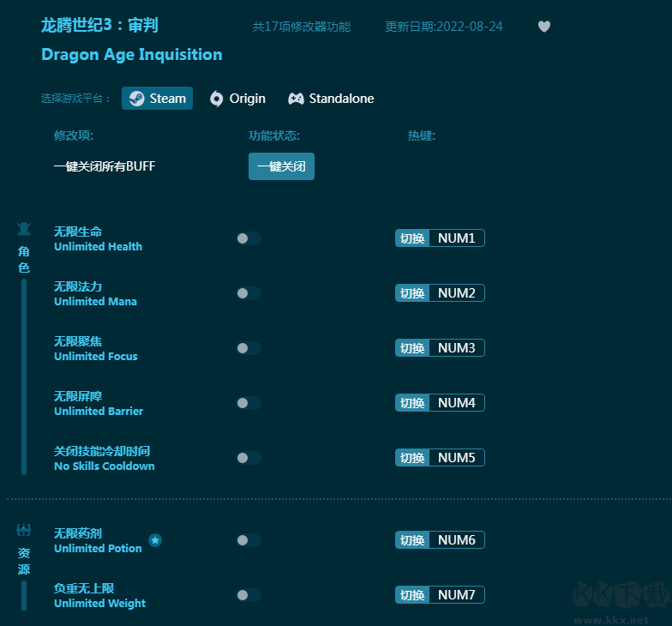Click the 更新日期:2022-08-24 text
This screenshot has height=626, width=672.
point(444,27)
